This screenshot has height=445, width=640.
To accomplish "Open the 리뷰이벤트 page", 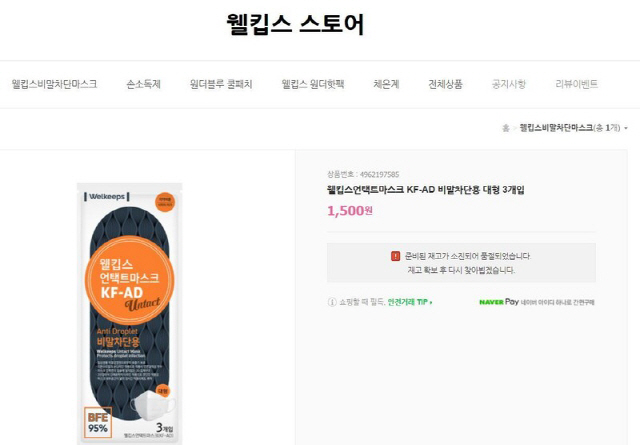I will 576,84.
